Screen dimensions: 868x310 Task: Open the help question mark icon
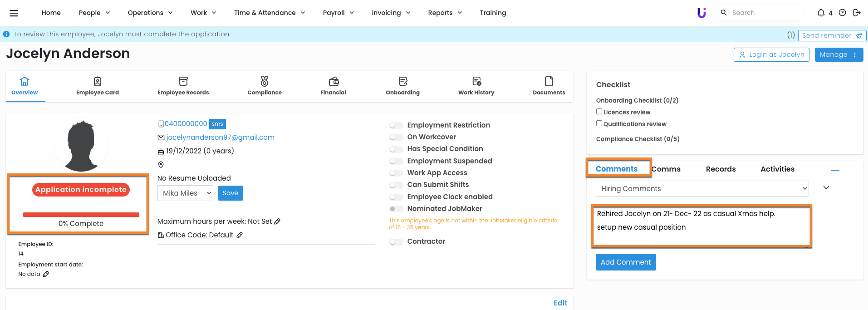tap(842, 13)
